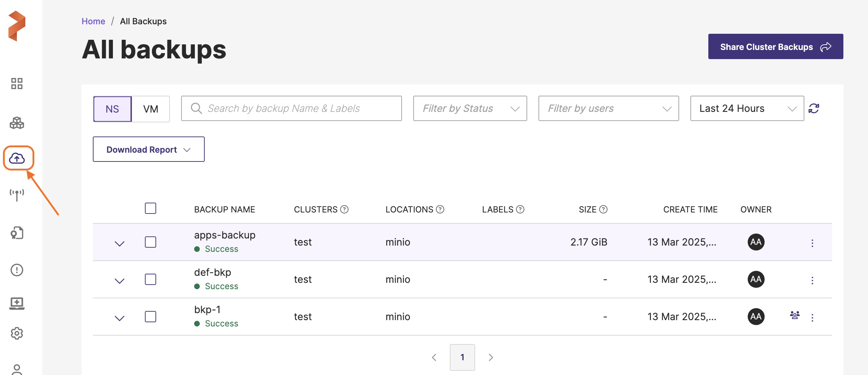
Task: Expand the bkp-1 row details chevron
Action: pyautogui.click(x=120, y=318)
